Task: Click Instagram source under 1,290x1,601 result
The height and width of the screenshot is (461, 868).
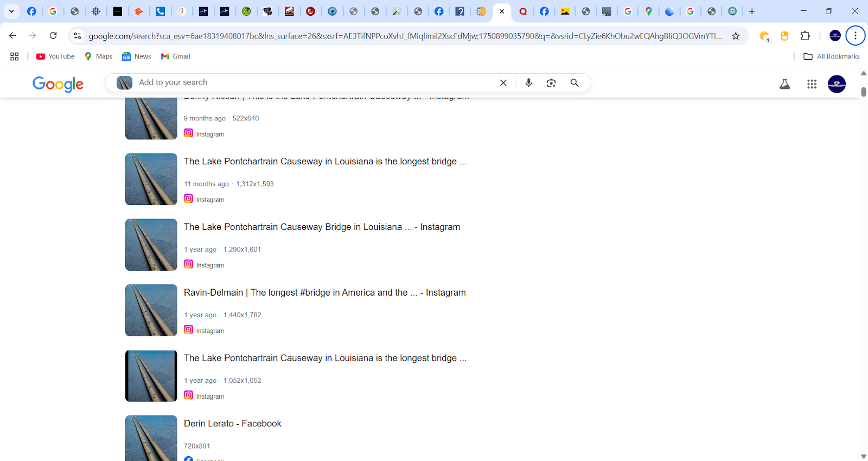Action: pos(204,265)
